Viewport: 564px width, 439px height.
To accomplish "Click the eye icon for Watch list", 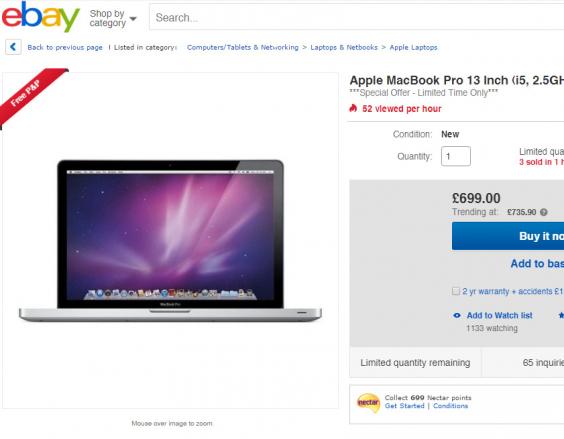I will pyautogui.click(x=457, y=316).
